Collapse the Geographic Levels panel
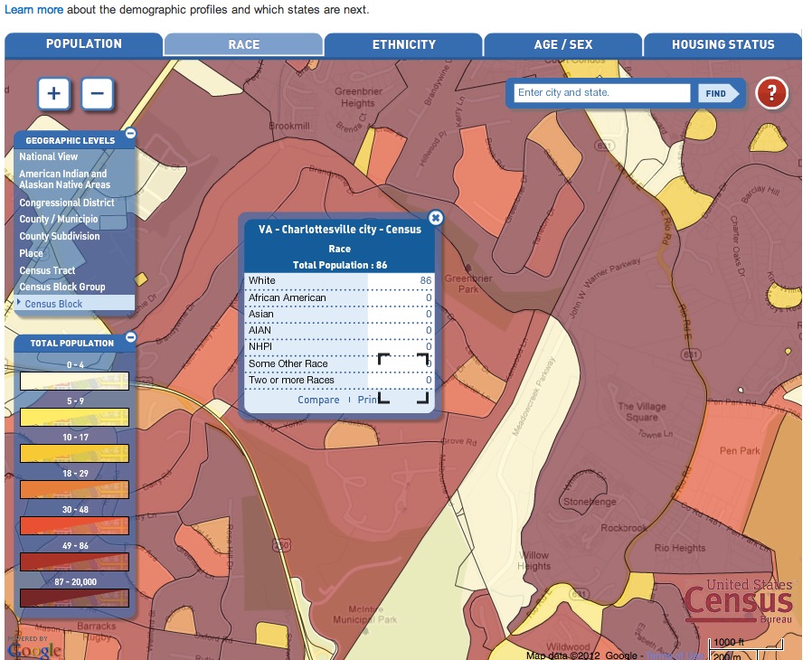 coord(130,134)
